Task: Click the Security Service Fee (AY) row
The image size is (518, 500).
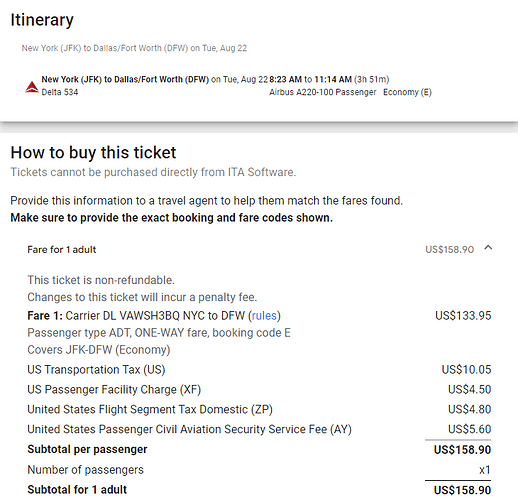Action: (x=259, y=429)
